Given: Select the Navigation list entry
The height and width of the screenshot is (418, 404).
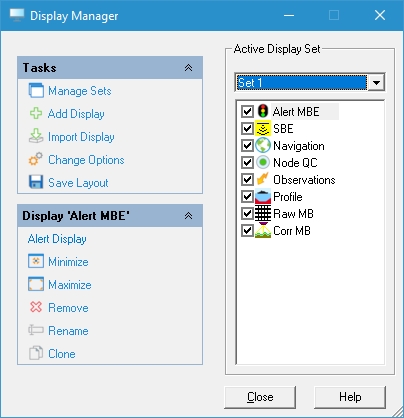Looking at the screenshot, I should pyautogui.click(x=299, y=146).
